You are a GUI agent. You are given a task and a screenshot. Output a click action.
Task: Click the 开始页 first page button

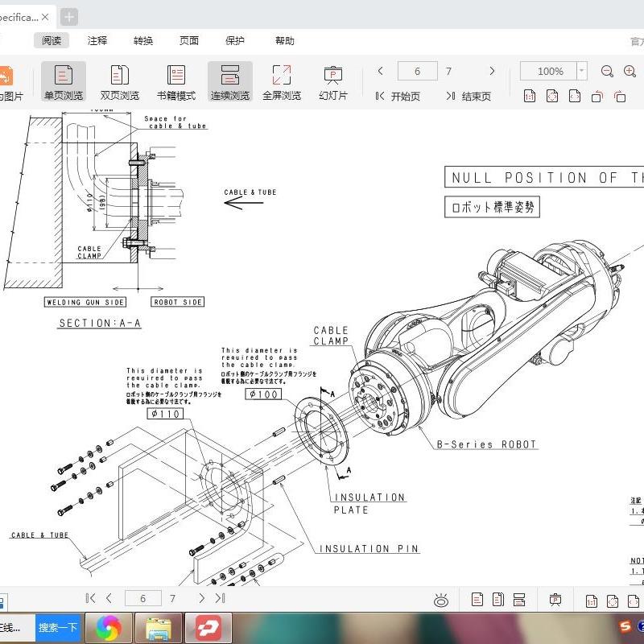398,96
